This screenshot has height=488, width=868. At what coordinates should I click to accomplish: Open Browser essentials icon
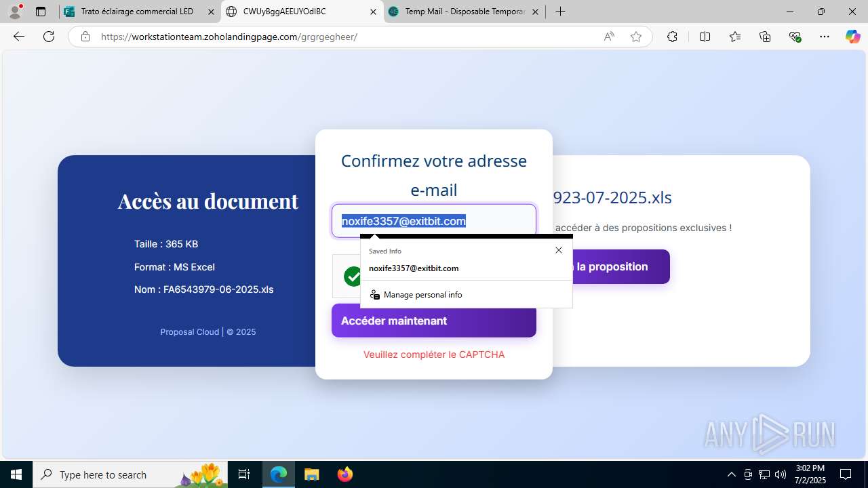coord(795,37)
